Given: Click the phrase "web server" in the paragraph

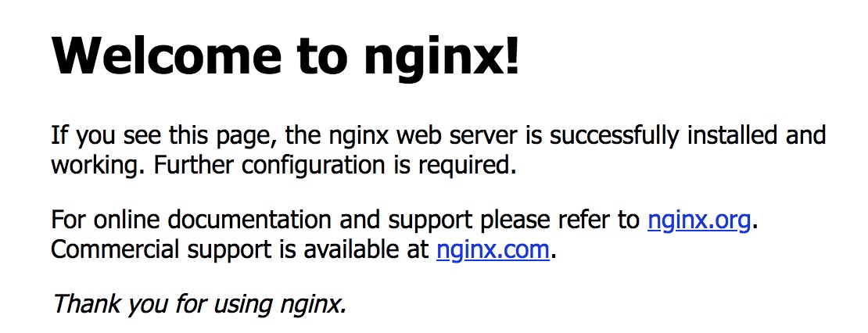Looking at the screenshot, I should pos(460,135).
